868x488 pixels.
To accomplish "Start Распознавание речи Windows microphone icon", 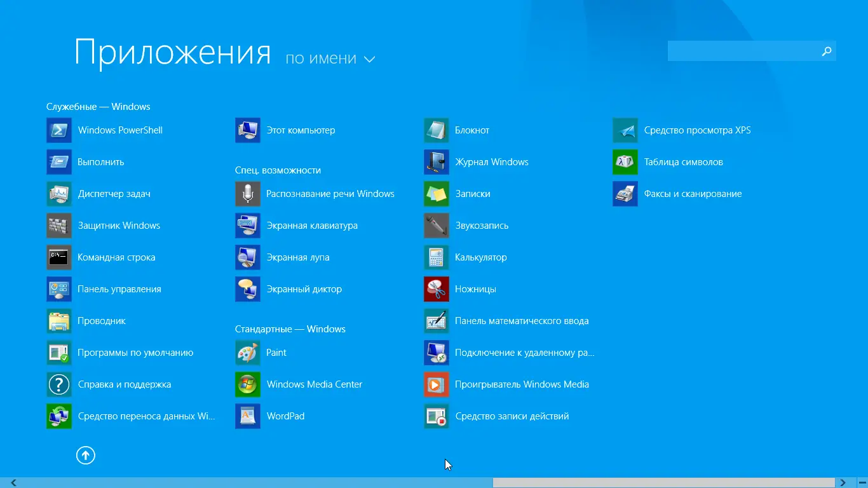I will [248, 194].
